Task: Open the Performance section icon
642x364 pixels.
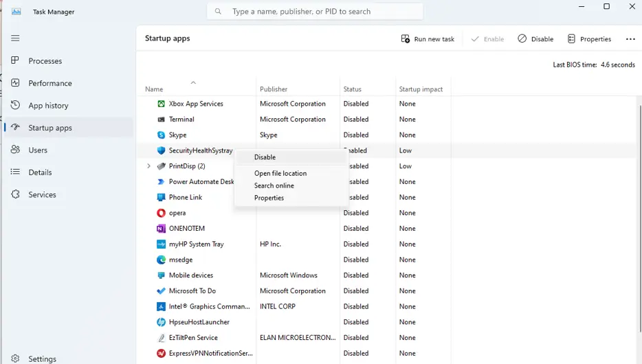Action: (x=15, y=83)
